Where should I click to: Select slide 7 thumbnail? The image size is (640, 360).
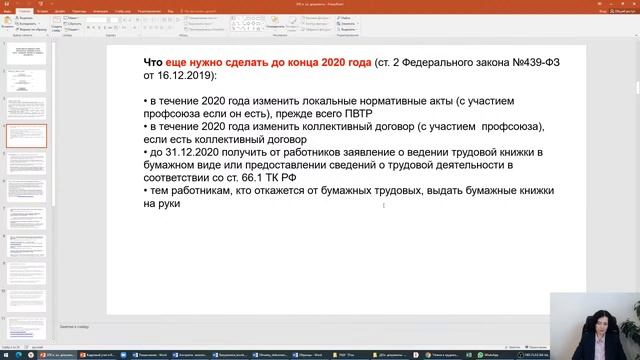27,218
